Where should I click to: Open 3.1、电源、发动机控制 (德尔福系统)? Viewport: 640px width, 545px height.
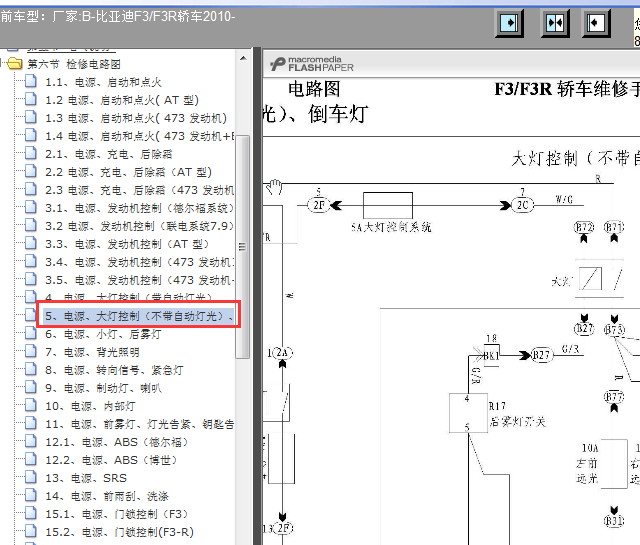click(140, 208)
